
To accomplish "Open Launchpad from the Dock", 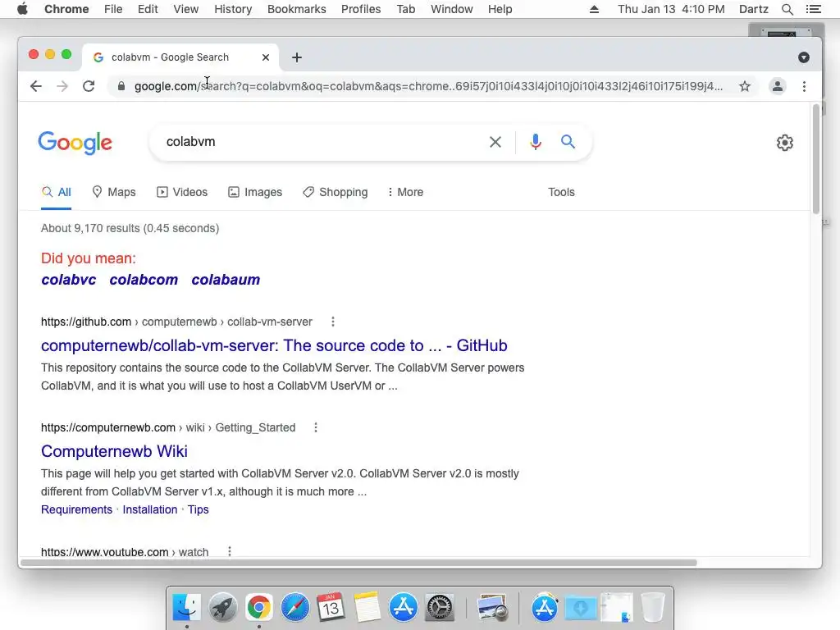I will (223, 608).
